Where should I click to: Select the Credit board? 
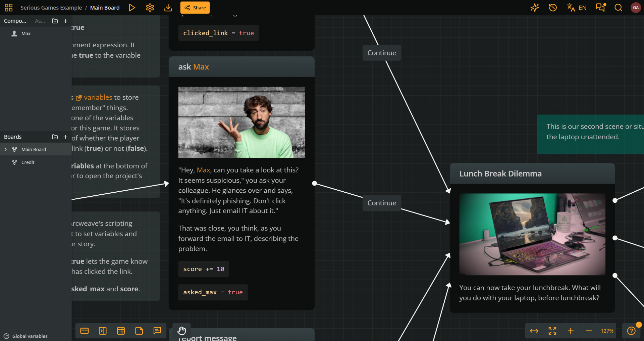28,162
